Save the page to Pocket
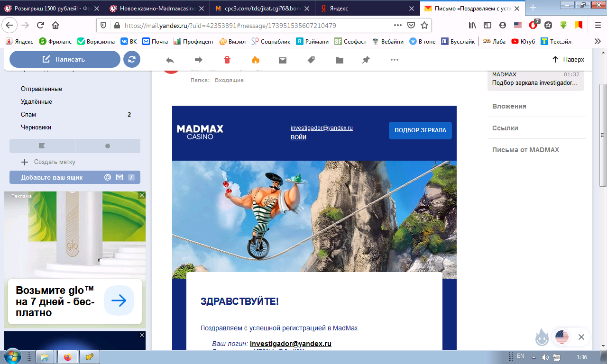The width and height of the screenshot is (607, 364). 412,25
